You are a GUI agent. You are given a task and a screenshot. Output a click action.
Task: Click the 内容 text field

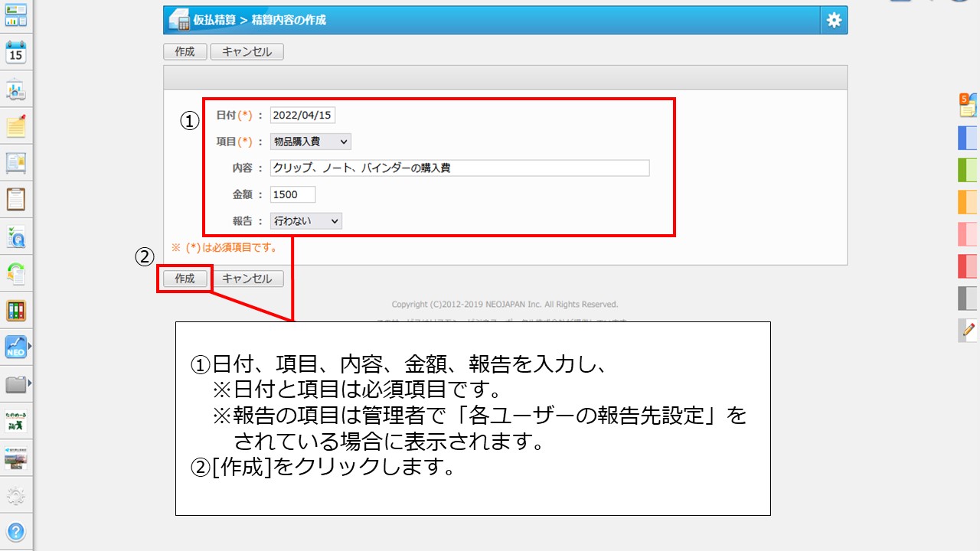pos(459,168)
